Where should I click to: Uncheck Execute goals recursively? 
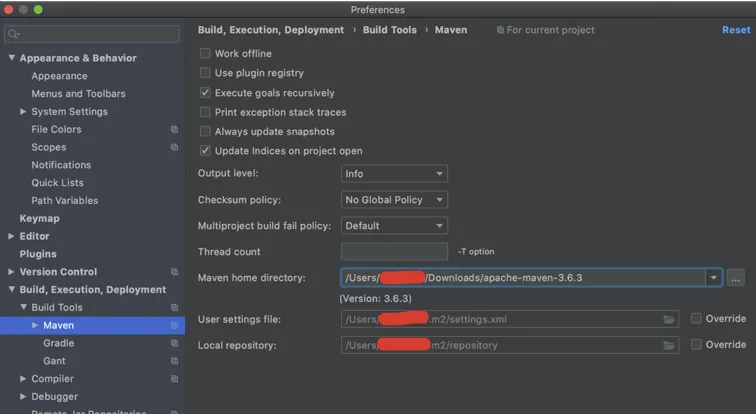tap(206, 93)
